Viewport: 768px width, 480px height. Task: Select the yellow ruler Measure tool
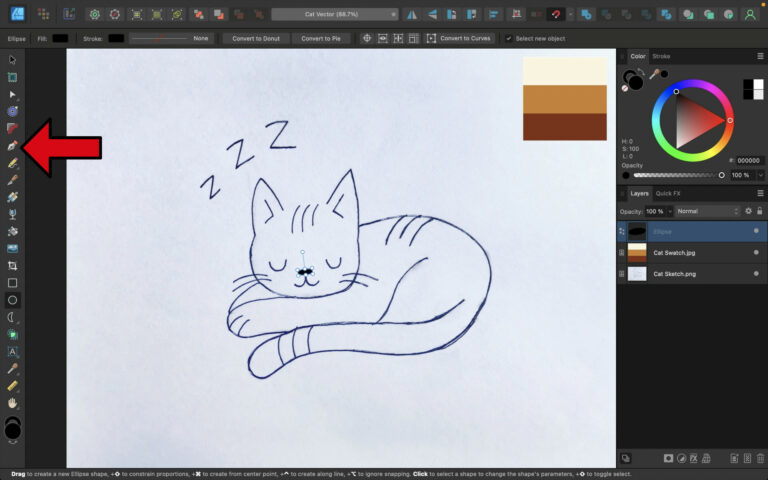click(12, 385)
